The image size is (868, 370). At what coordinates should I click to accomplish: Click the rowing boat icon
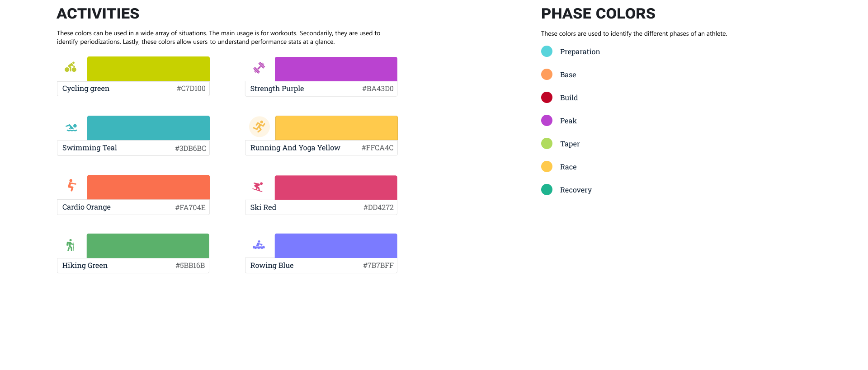(x=259, y=245)
